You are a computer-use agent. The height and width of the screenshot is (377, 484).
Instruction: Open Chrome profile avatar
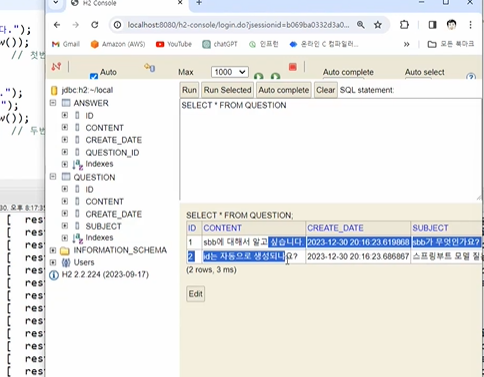[451, 25]
